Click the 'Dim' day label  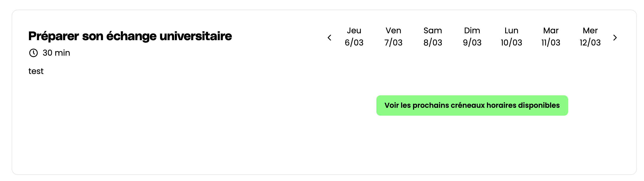coord(472,31)
